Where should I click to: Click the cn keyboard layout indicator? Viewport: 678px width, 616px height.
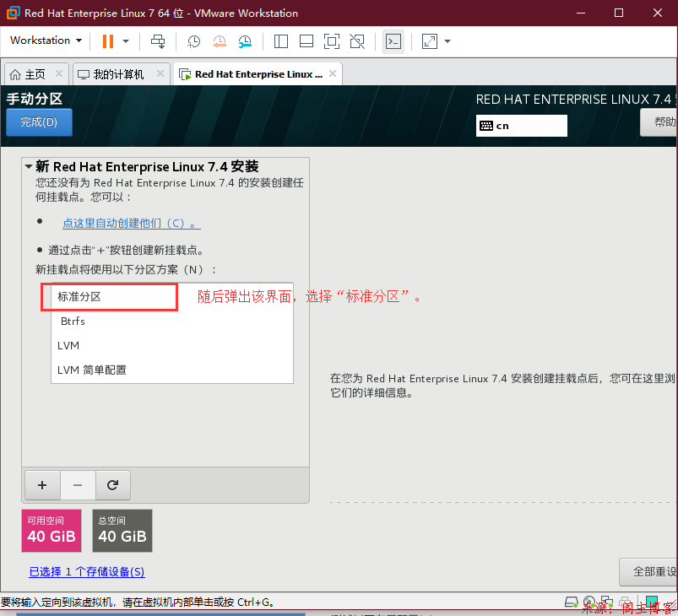522,126
